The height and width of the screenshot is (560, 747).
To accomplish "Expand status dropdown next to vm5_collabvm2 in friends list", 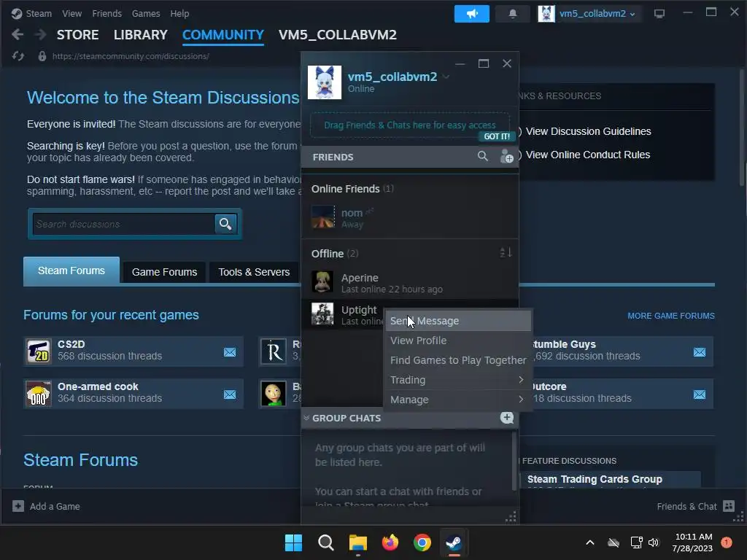I will coord(446,77).
